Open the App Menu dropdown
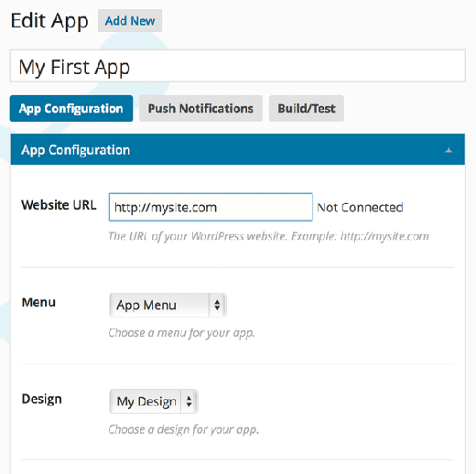Screen dimensions: 476x474 [x=168, y=305]
